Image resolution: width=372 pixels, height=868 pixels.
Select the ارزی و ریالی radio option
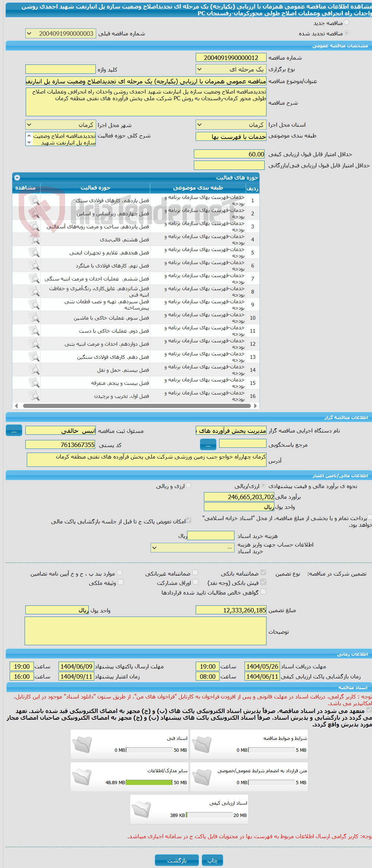coord(189,485)
